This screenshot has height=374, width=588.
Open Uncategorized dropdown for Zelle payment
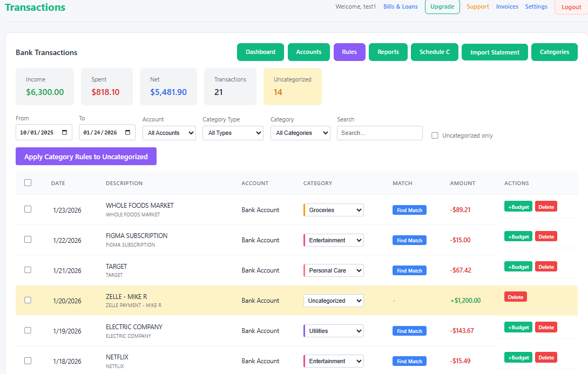tap(333, 301)
